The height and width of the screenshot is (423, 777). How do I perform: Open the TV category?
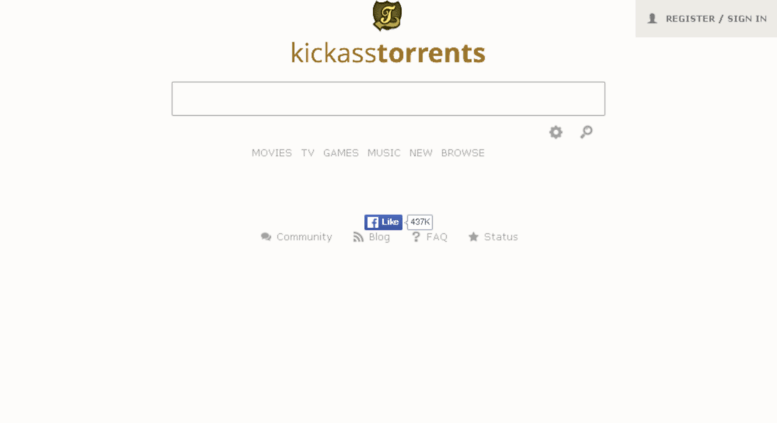[308, 153]
